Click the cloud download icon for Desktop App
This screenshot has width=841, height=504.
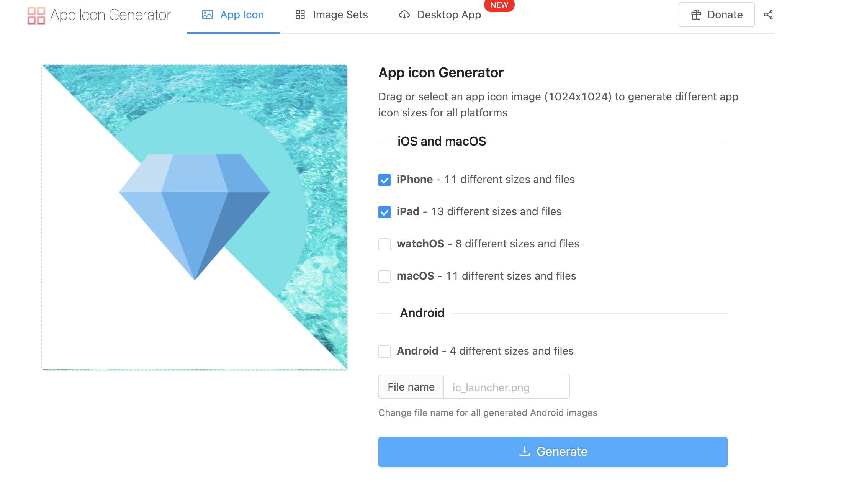click(404, 15)
